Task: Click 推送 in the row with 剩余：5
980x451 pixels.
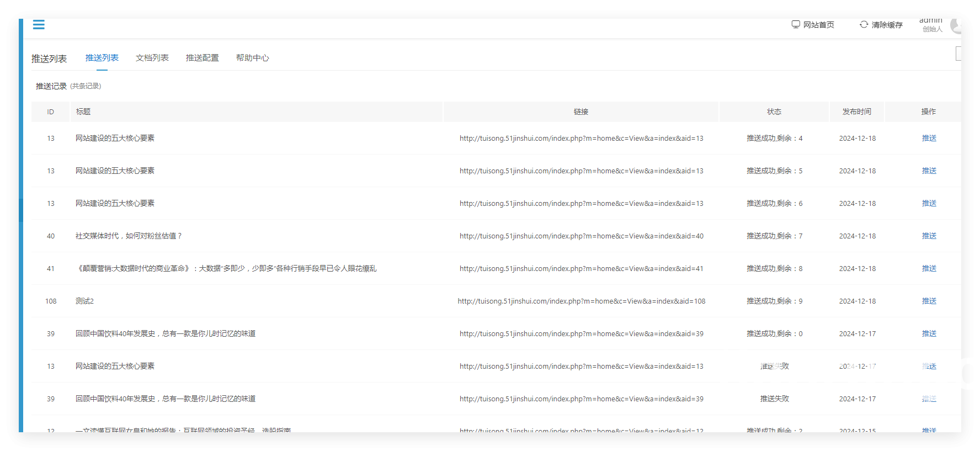Action: tap(929, 171)
